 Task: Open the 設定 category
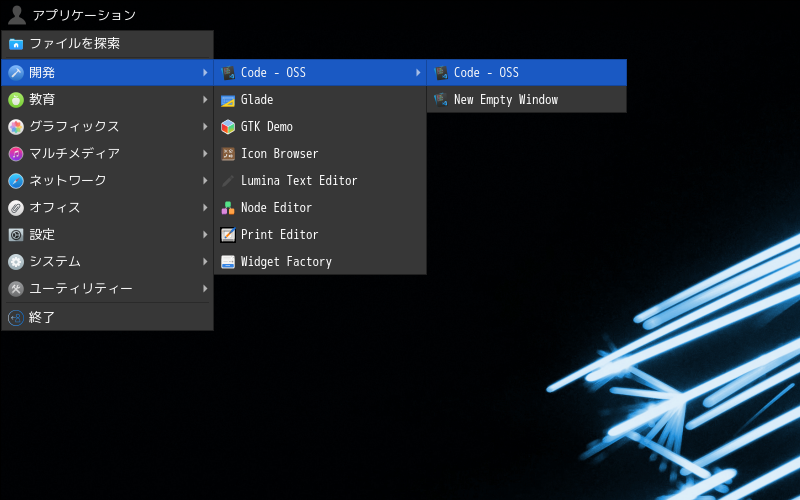click(x=107, y=235)
